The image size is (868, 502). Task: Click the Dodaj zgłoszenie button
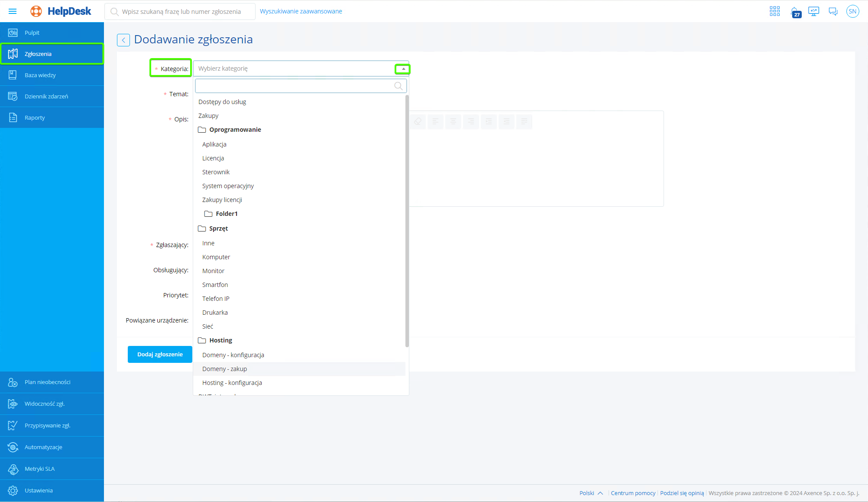coord(160,354)
